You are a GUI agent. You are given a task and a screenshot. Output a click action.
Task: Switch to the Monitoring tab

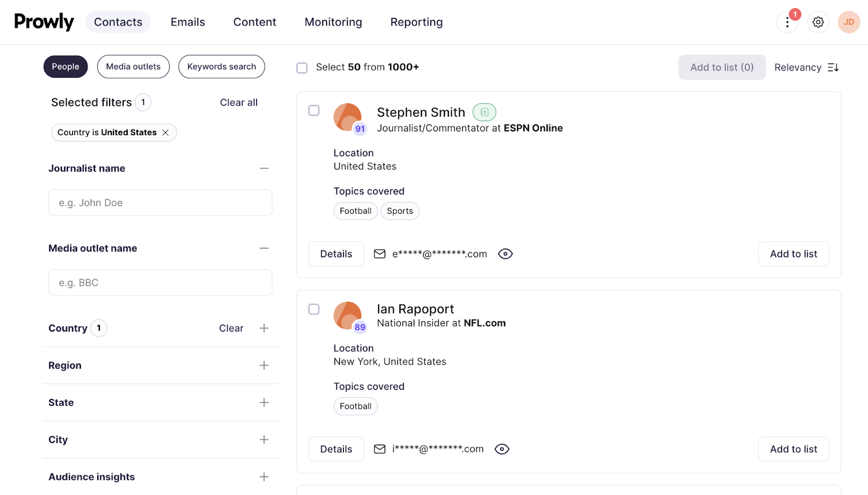tap(333, 22)
